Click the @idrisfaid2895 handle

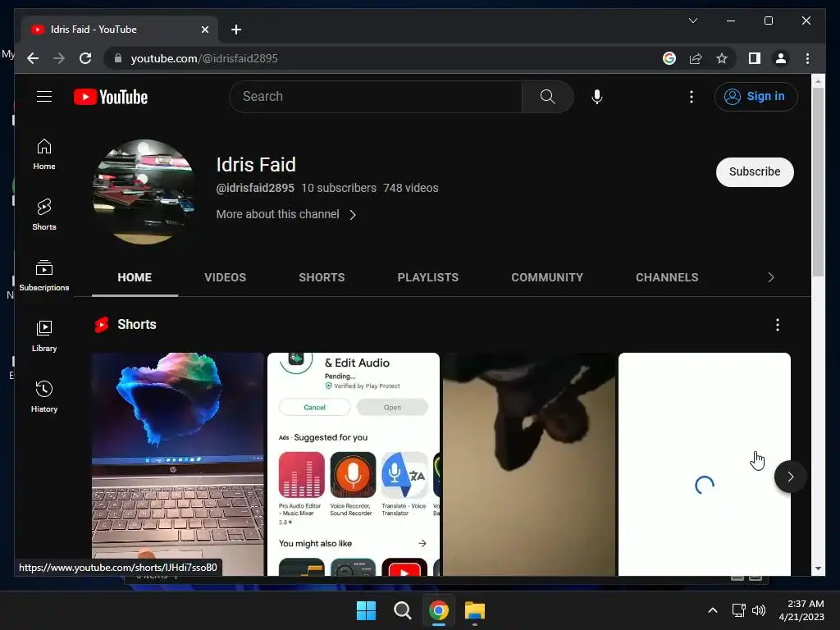255,188
